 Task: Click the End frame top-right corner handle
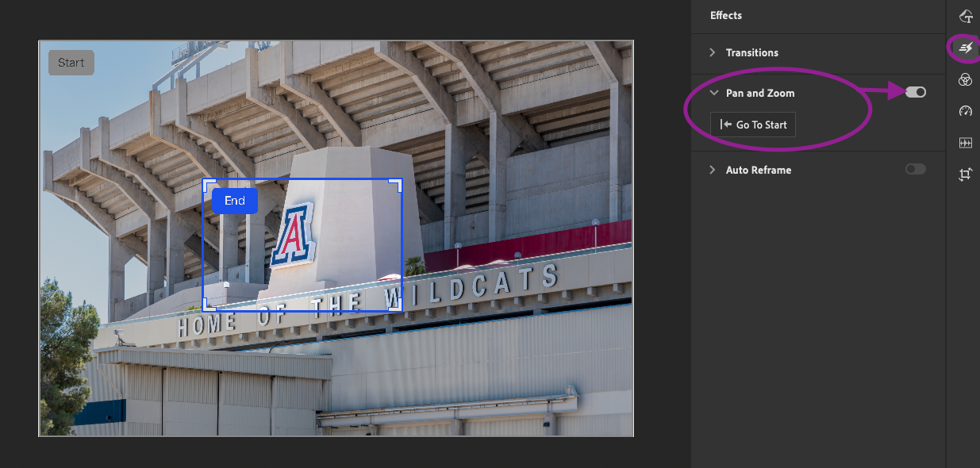pyautogui.click(x=398, y=182)
